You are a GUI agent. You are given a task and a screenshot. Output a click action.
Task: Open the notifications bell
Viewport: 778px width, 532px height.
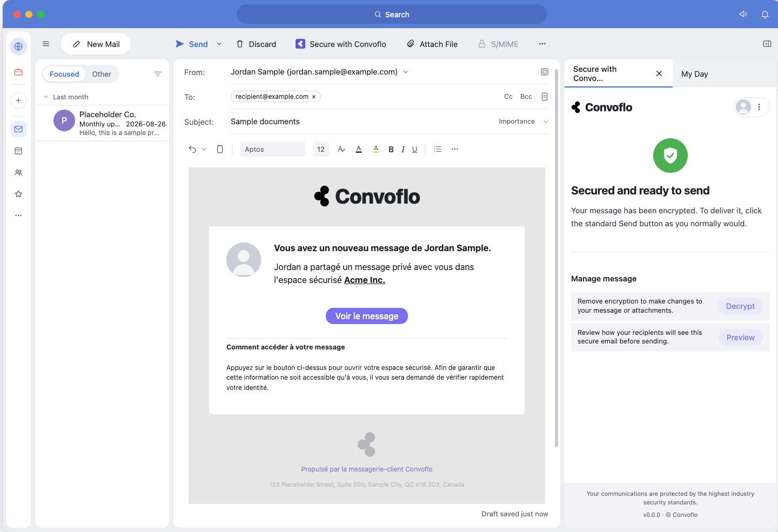pos(765,15)
